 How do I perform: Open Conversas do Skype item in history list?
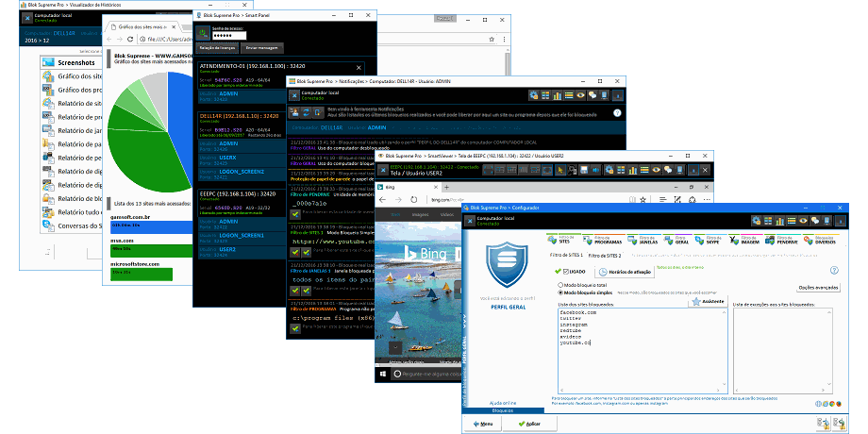[72, 225]
